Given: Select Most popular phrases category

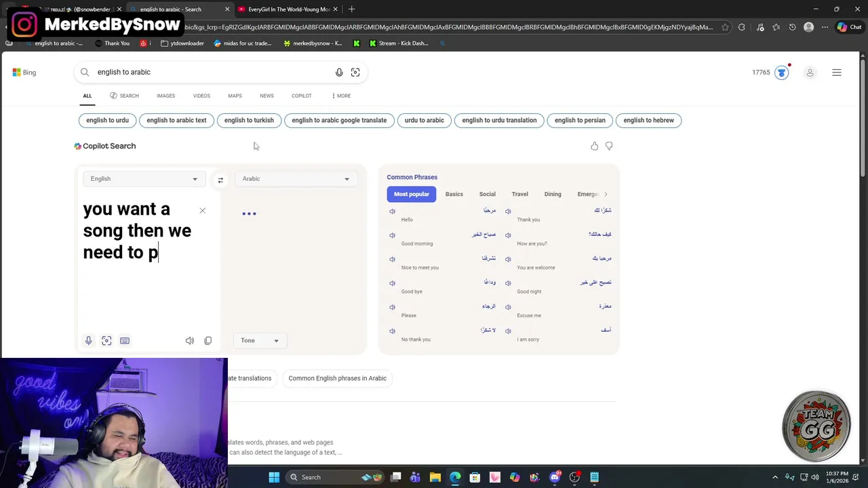Looking at the screenshot, I should (x=412, y=194).
